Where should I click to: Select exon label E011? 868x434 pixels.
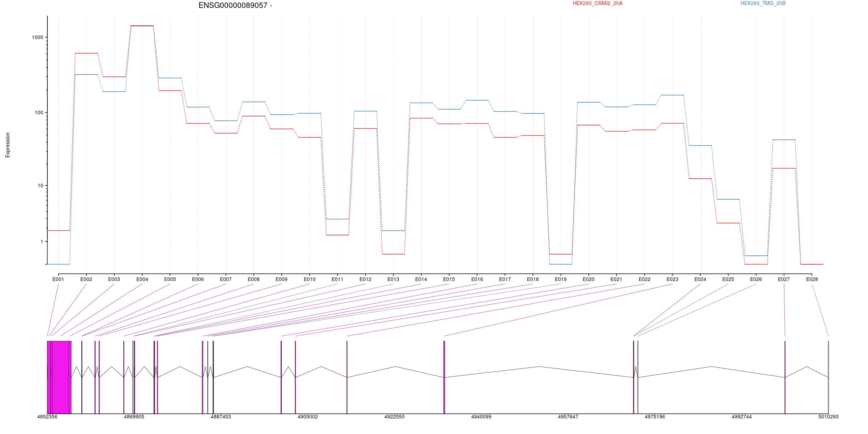pyautogui.click(x=337, y=279)
